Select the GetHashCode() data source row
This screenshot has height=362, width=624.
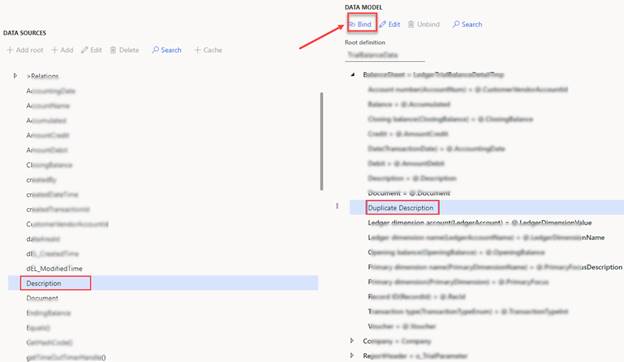(x=49, y=343)
